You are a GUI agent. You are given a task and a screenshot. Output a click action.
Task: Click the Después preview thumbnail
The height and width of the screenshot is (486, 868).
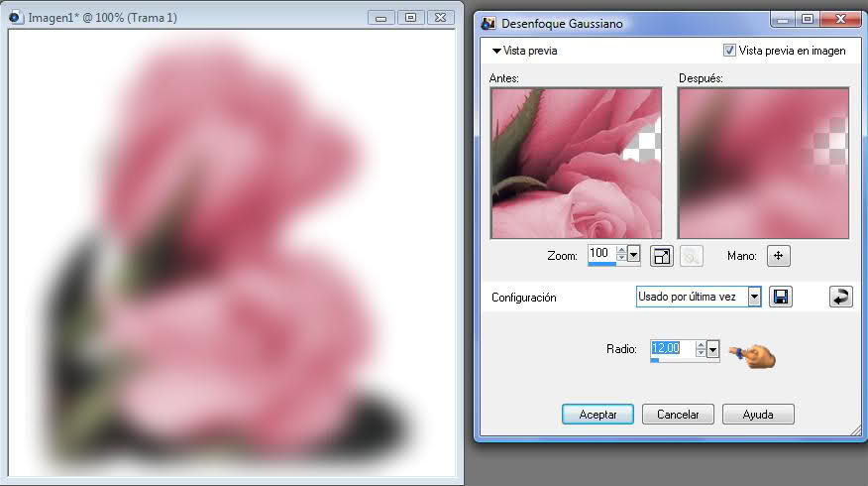tap(763, 163)
